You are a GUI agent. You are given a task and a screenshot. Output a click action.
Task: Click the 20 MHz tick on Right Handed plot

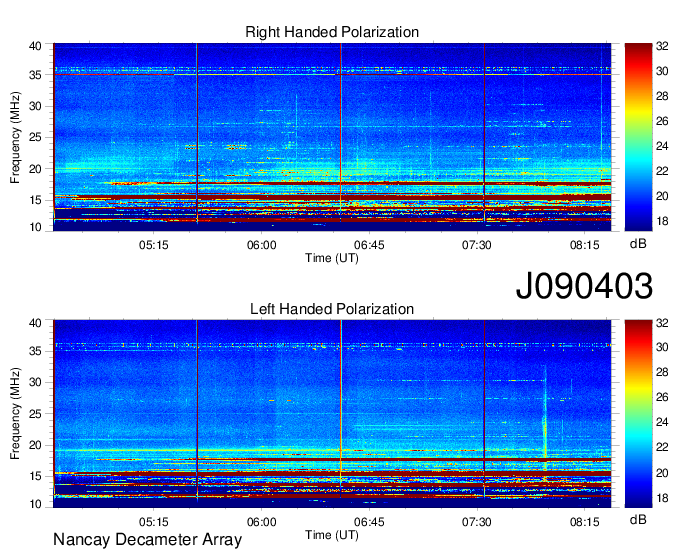(35, 169)
